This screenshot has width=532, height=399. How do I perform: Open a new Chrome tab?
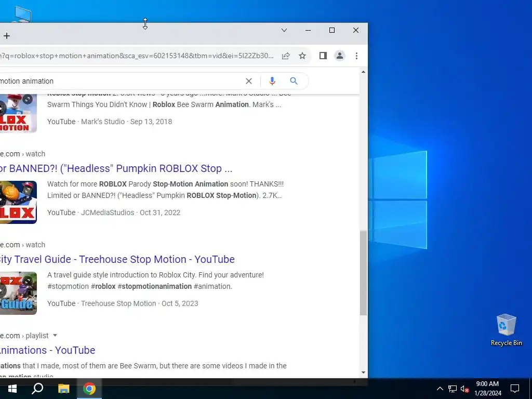tap(7, 36)
